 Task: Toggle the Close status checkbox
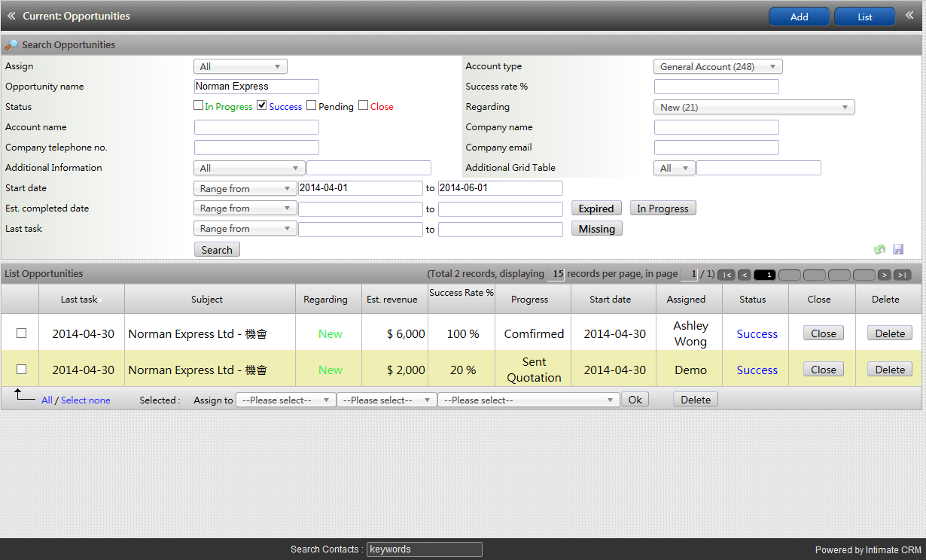click(x=364, y=105)
